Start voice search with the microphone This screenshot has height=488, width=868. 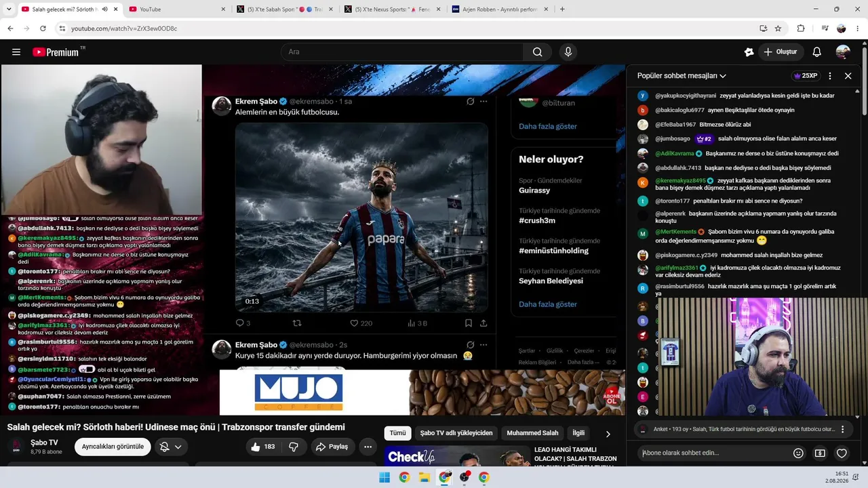pos(568,52)
